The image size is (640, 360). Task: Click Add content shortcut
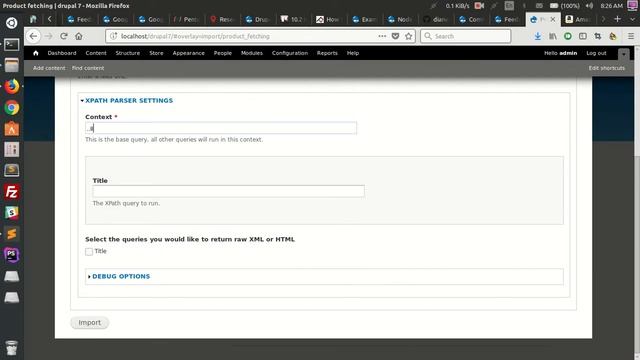point(49,68)
